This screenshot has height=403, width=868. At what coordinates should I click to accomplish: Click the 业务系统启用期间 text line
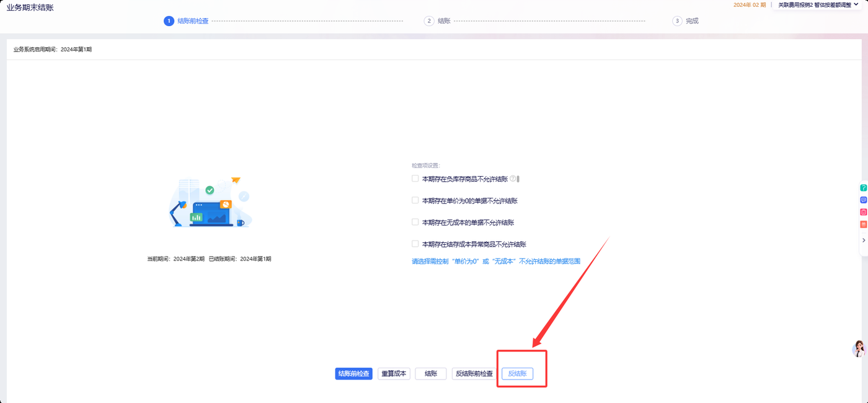pos(53,49)
